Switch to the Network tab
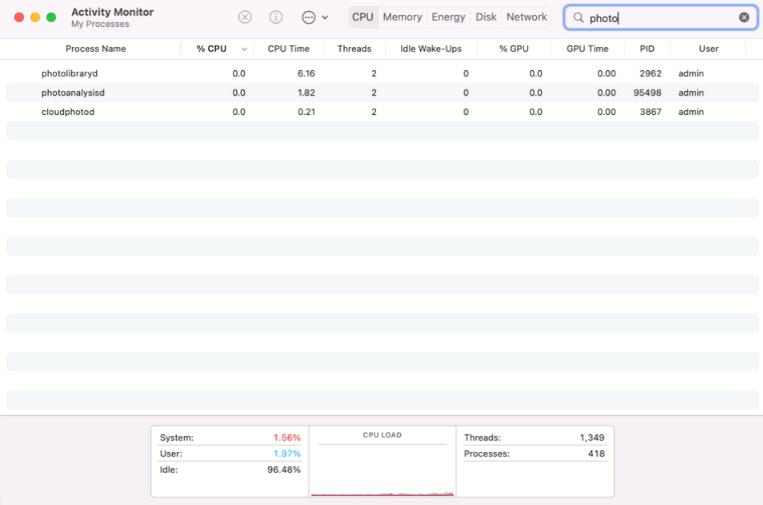This screenshot has width=763, height=505. tap(527, 17)
